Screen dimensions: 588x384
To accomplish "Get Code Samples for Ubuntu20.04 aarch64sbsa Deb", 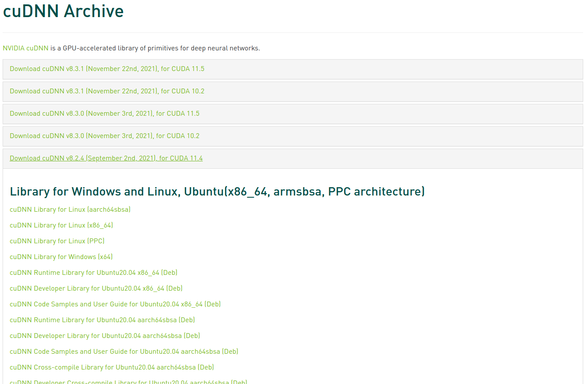I will (x=124, y=352).
